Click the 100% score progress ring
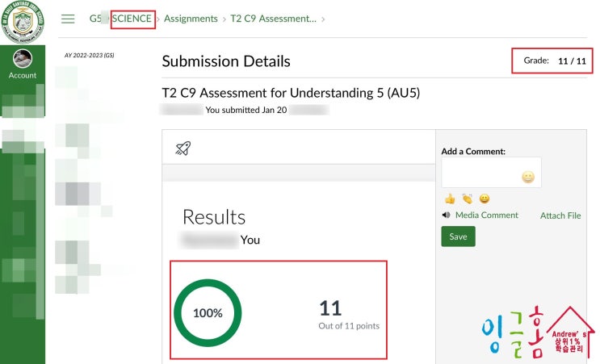The width and height of the screenshot is (600, 364). [x=208, y=313]
